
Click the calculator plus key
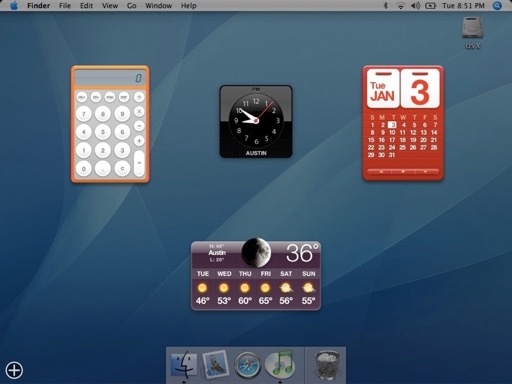click(x=139, y=141)
